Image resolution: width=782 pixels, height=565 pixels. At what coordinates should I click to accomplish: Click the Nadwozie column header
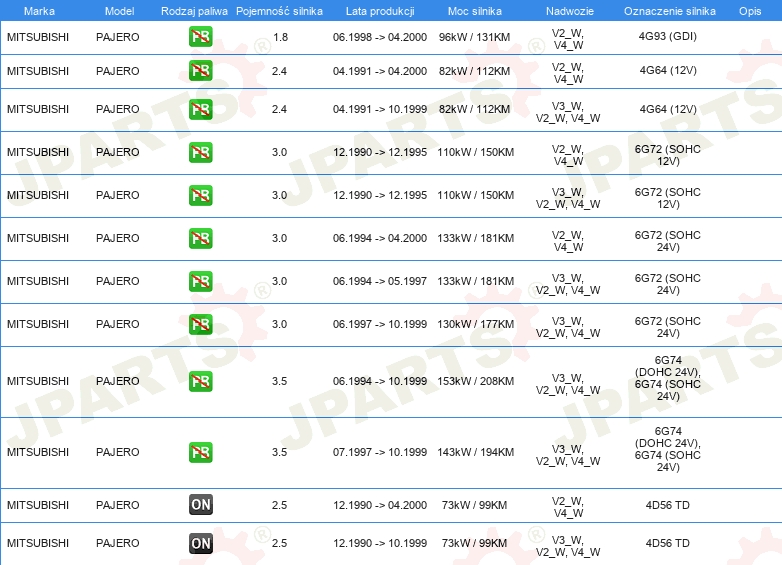570,11
